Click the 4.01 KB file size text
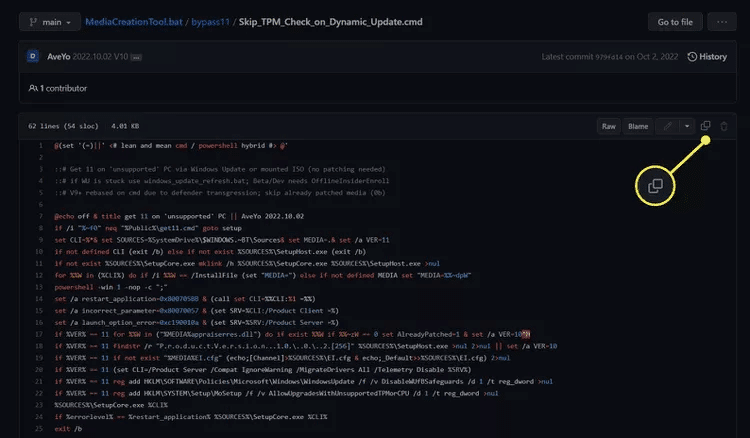750x438 pixels. (x=125, y=126)
